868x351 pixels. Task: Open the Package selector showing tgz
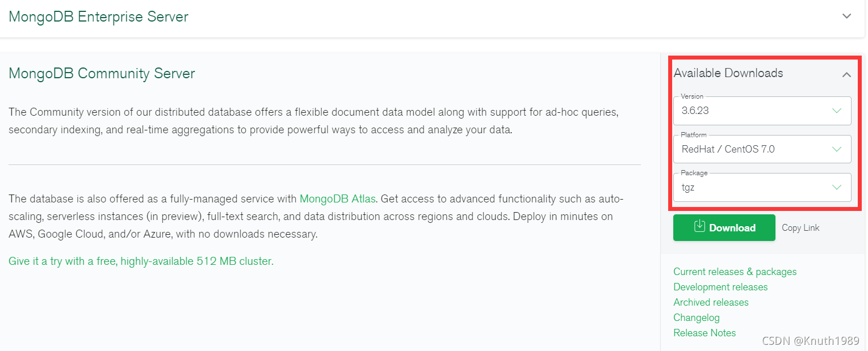point(761,187)
